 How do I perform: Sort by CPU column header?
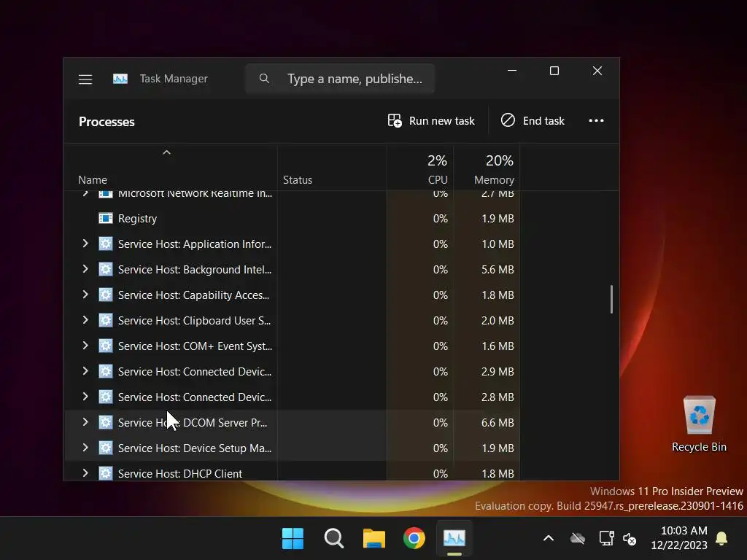tap(438, 180)
